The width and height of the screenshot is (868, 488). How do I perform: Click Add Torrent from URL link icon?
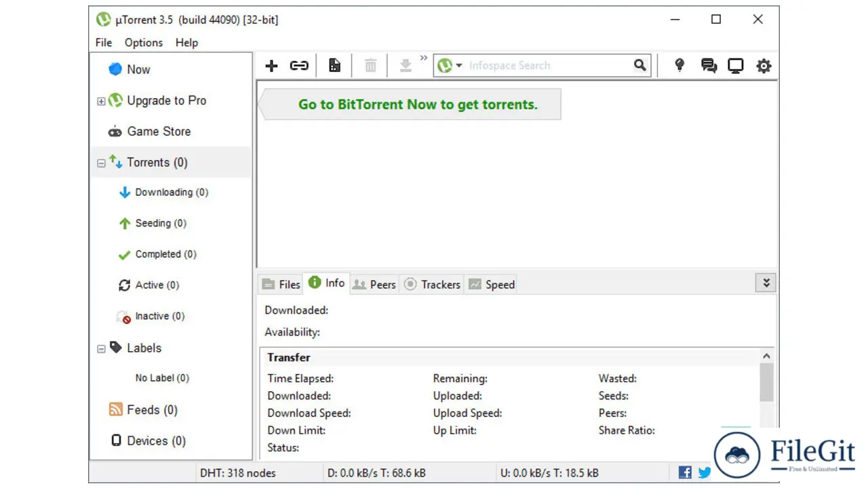click(299, 66)
